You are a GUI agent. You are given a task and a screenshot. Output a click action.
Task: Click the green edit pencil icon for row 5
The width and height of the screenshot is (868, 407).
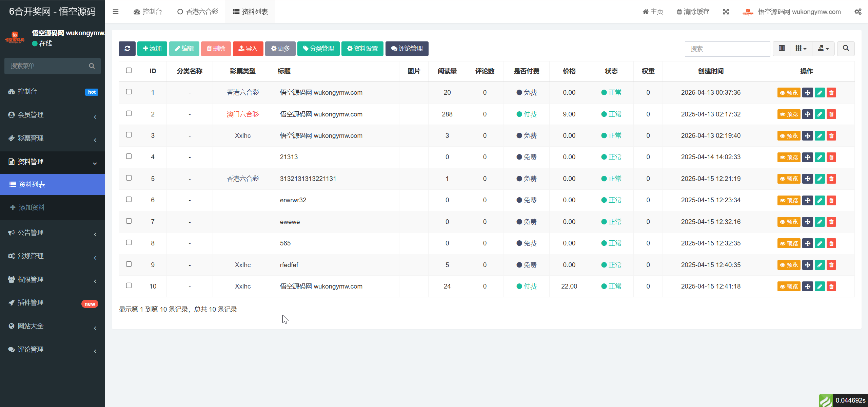coord(820,179)
